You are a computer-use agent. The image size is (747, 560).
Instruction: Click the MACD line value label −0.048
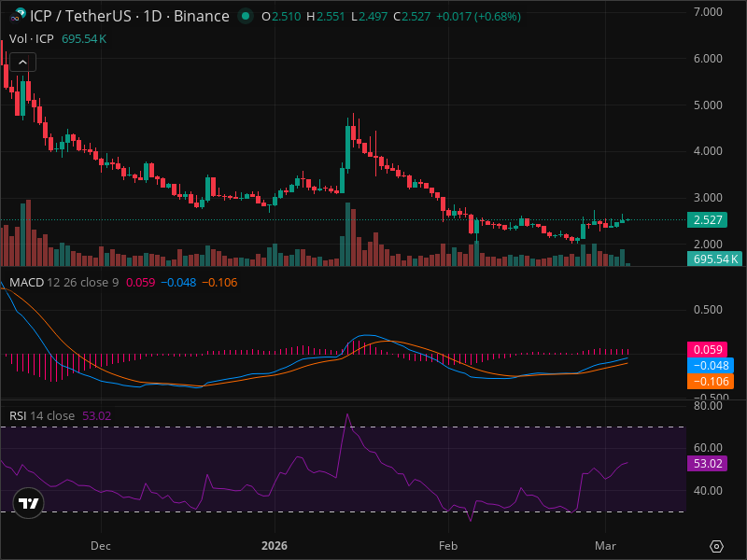point(711,365)
